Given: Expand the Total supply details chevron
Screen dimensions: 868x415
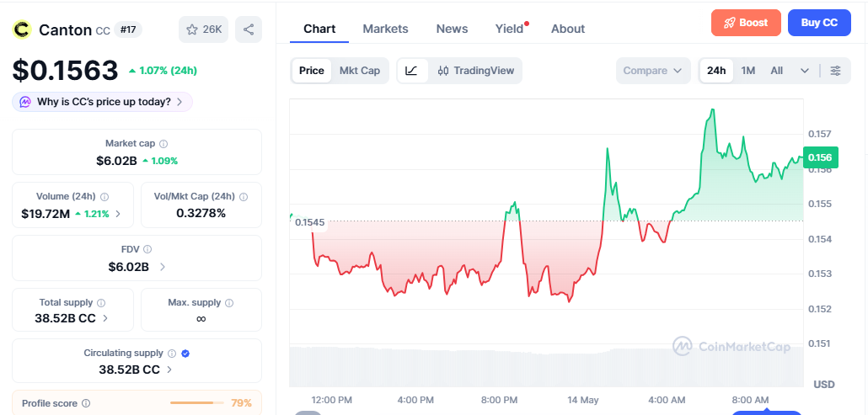Looking at the screenshot, I should (105, 318).
